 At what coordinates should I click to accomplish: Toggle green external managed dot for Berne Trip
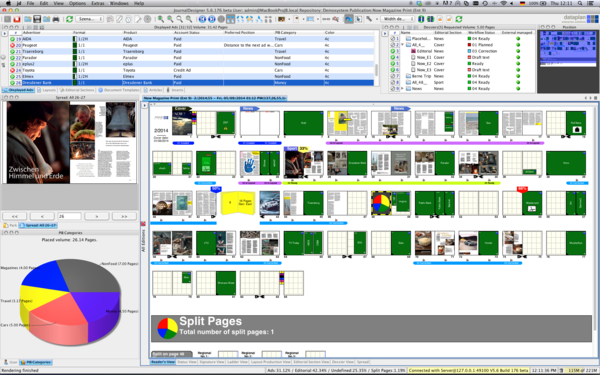(x=518, y=76)
